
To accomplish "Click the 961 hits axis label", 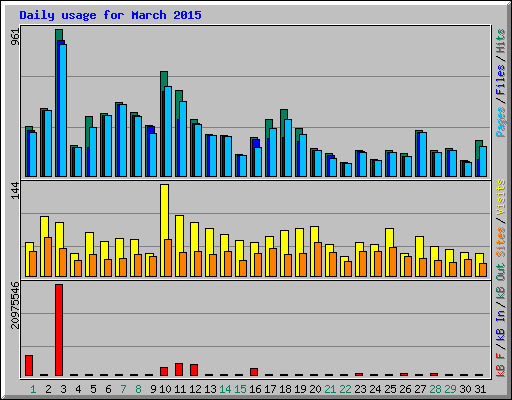I will (15, 37).
